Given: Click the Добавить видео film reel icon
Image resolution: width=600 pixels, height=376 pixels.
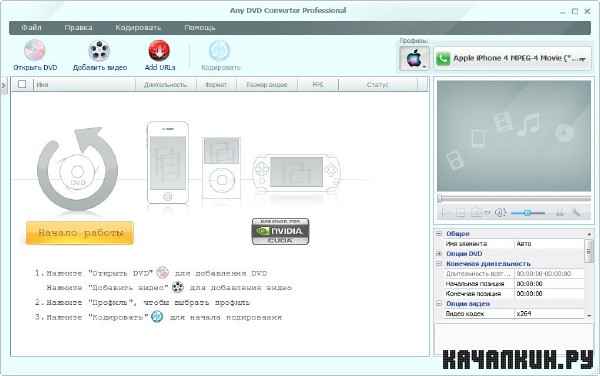Looking at the screenshot, I should pyautogui.click(x=99, y=51).
